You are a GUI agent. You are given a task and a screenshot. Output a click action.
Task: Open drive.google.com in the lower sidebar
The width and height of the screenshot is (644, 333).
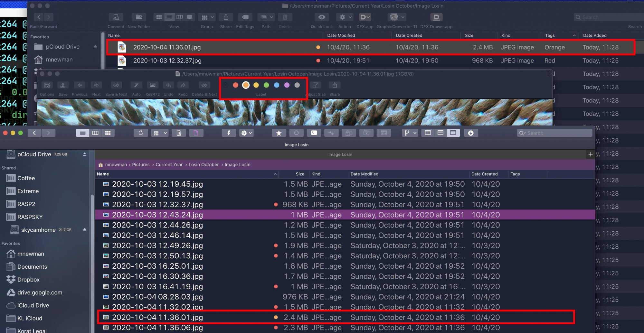pyautogui.click(x=40, y=292)
